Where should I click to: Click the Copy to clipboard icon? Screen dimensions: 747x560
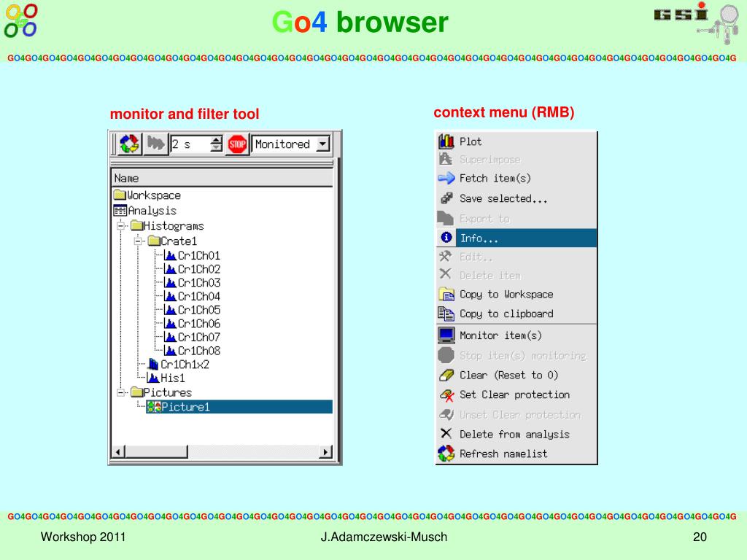[x=446, y=314]
